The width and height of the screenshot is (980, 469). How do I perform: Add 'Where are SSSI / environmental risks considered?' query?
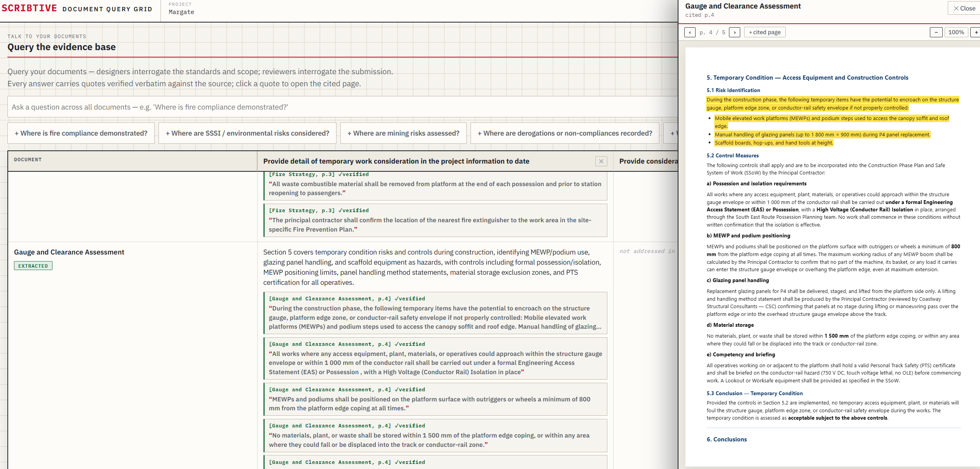coord(248,133)
